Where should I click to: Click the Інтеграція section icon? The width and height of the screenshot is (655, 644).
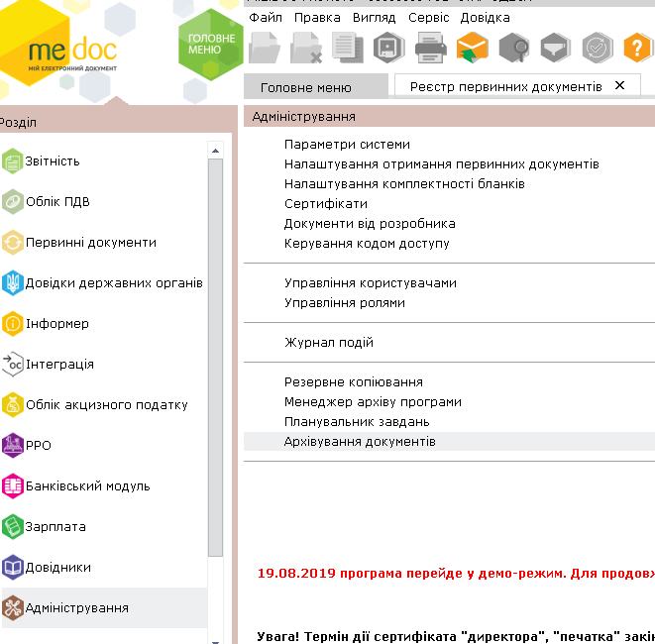pos(13,364)
